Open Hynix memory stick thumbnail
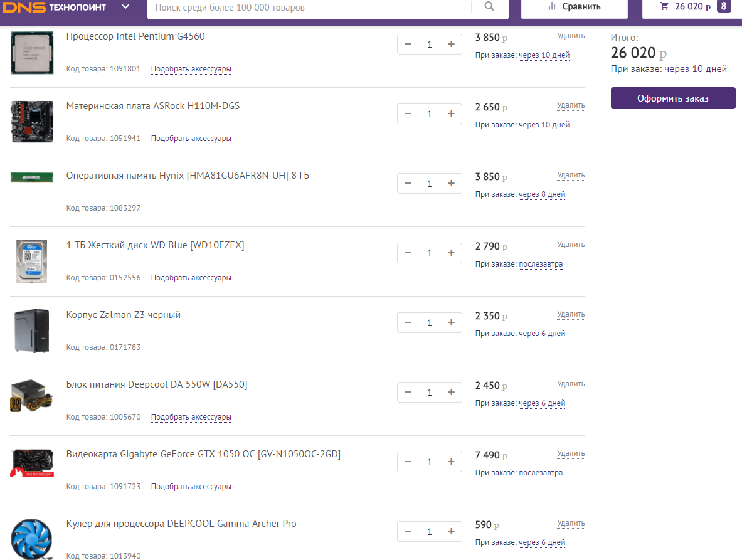This screenshot has height=560, width=742. click(32, 177)
